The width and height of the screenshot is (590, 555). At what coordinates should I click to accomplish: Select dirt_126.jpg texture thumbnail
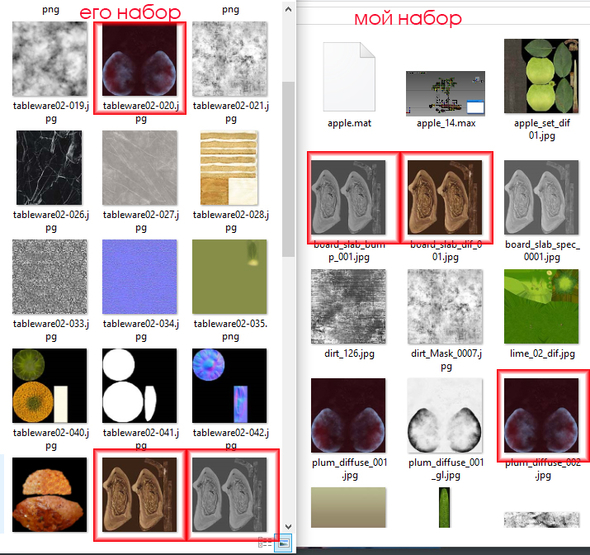[348, 306]
